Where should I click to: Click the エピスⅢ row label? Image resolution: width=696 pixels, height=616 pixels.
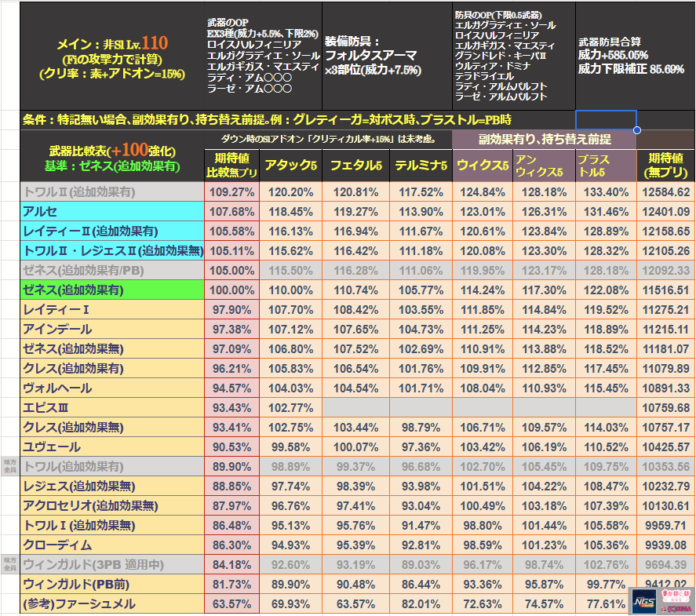pyautogui.click(x=113, y=407)
